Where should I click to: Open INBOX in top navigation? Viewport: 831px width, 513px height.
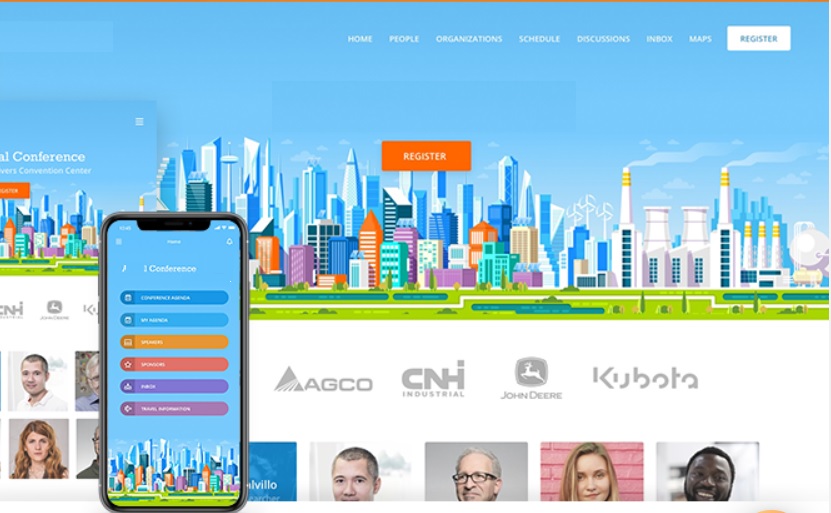pyautogui.click(x=659, y=39)
